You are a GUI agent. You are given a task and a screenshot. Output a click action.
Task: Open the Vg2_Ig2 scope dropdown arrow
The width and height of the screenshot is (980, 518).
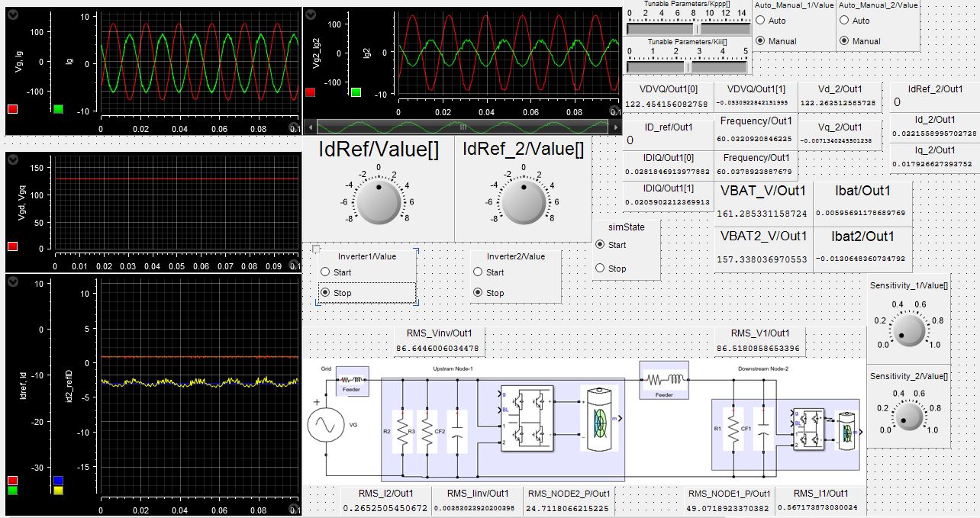tap(312, 15)
